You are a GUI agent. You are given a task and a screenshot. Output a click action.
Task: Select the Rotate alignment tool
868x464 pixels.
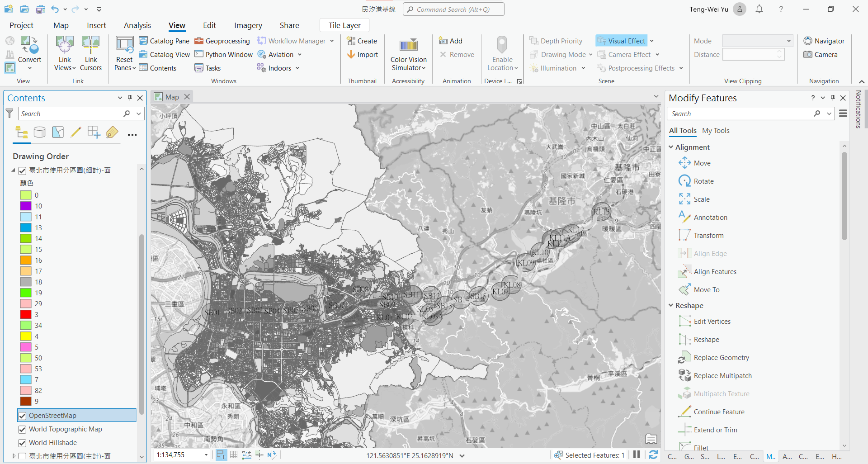(x=703, y=181)
